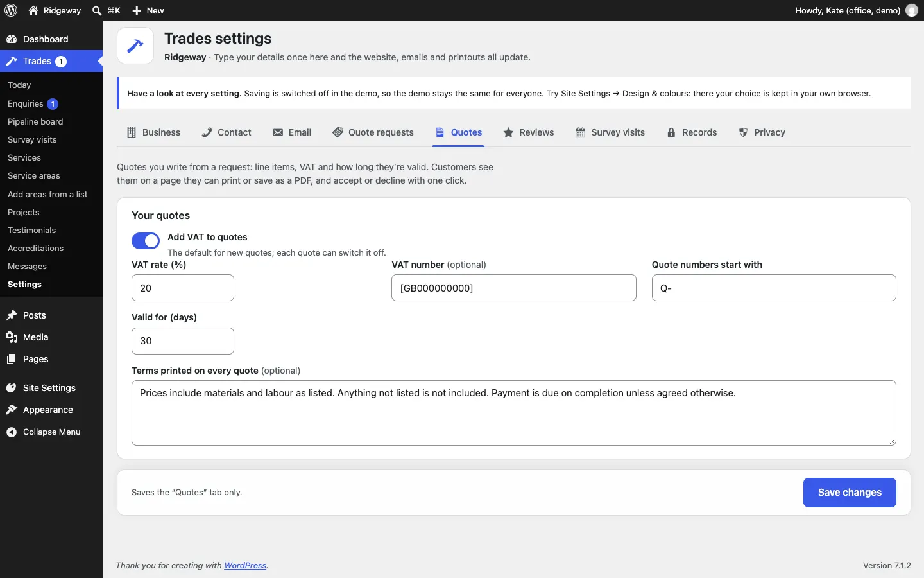Click the New menu label in the admin bar

coord(155,10)
